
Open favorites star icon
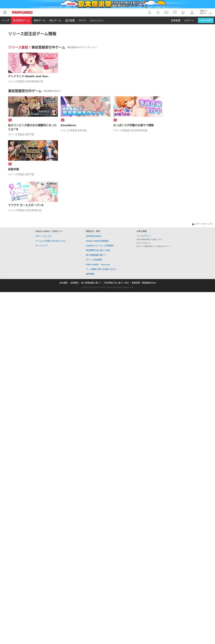click(x=158, y=13)
